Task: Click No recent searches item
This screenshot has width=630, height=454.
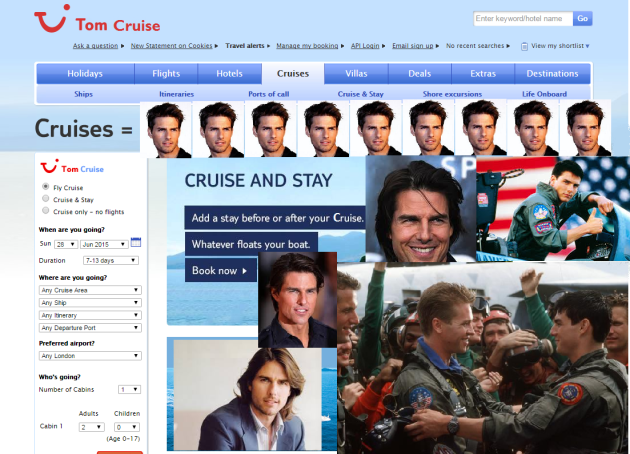Action: [x=475, y=46]
